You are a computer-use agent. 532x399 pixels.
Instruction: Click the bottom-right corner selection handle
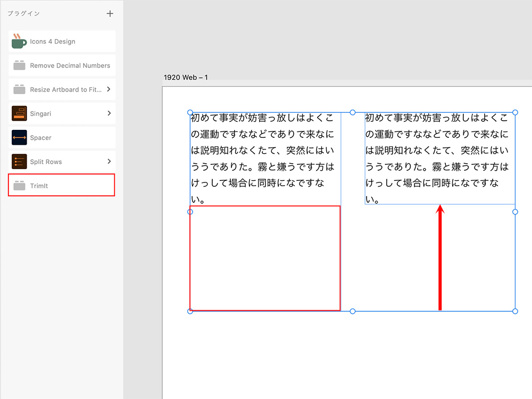(x=515, y=311)
